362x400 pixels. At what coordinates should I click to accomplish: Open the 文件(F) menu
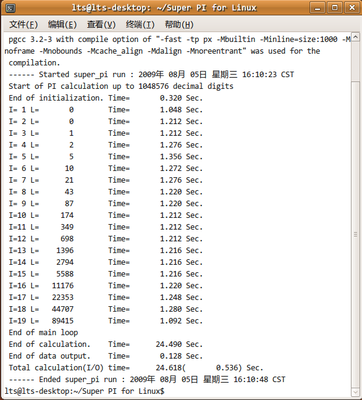coord(23,24)
